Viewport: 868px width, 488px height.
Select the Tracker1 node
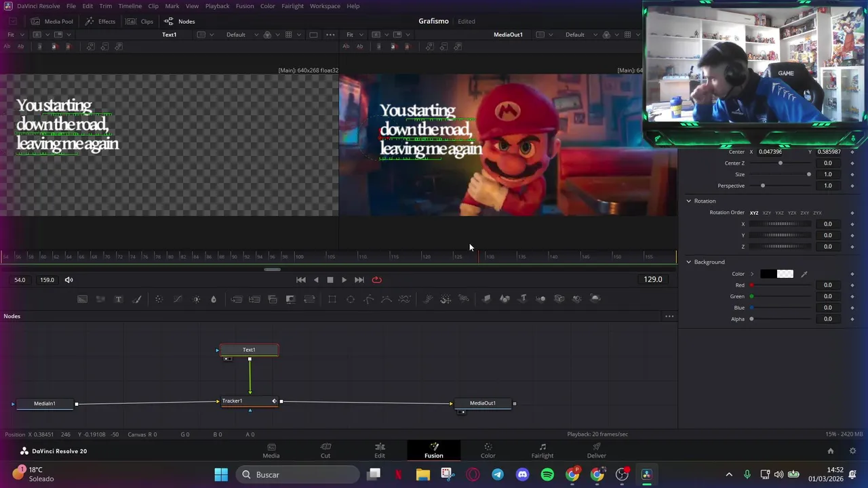(248, 401)
